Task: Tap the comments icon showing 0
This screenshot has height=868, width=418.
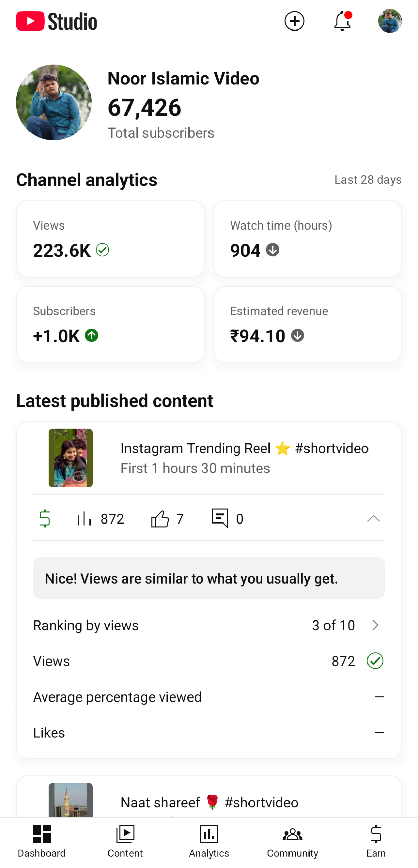Action: 220,518
